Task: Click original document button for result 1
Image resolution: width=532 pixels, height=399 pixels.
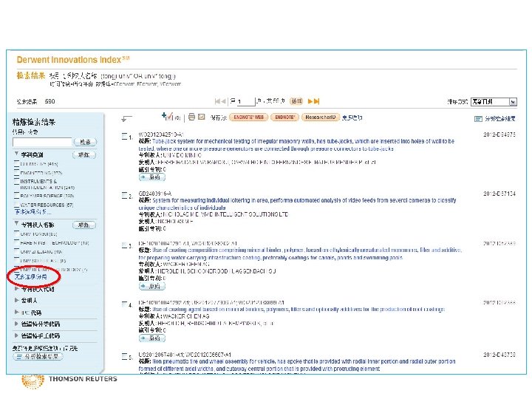Action: point(152,177)
